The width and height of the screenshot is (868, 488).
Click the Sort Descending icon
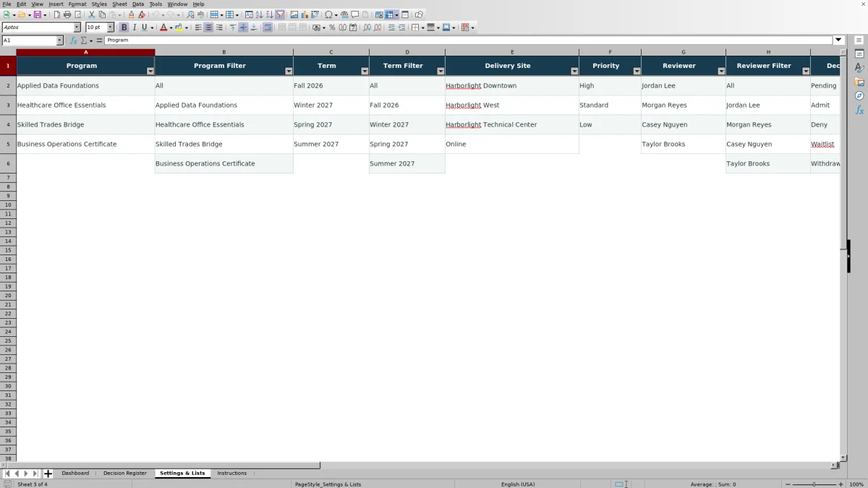[269, 14]
